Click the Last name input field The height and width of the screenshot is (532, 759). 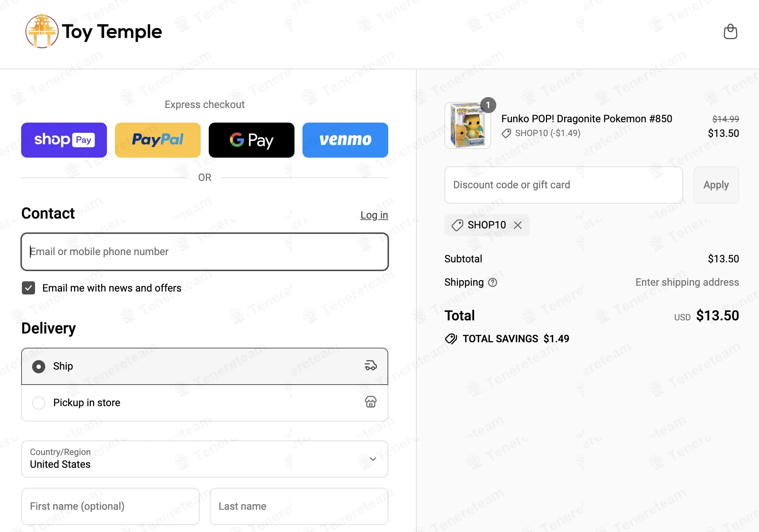point(299,506)
